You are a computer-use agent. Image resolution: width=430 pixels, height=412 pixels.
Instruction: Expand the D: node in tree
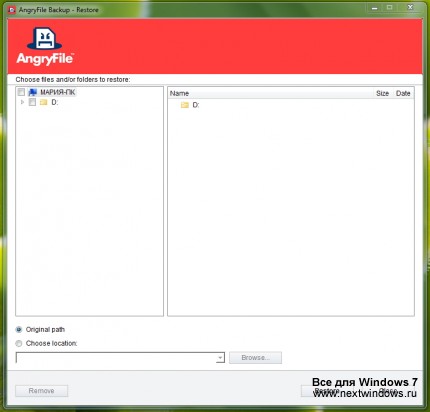(x=22, y=102)
